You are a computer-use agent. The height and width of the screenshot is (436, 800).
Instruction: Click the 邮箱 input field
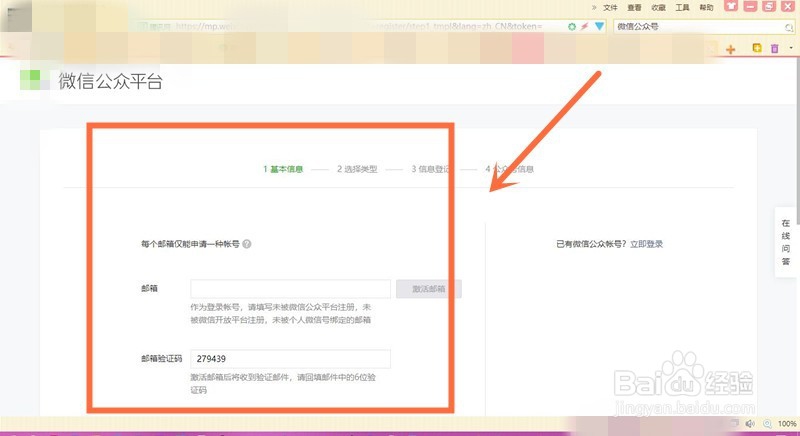(291, 289)
